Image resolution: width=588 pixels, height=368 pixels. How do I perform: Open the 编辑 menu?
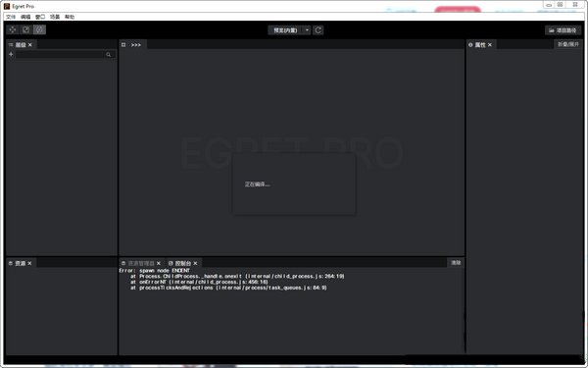point(25,17)
